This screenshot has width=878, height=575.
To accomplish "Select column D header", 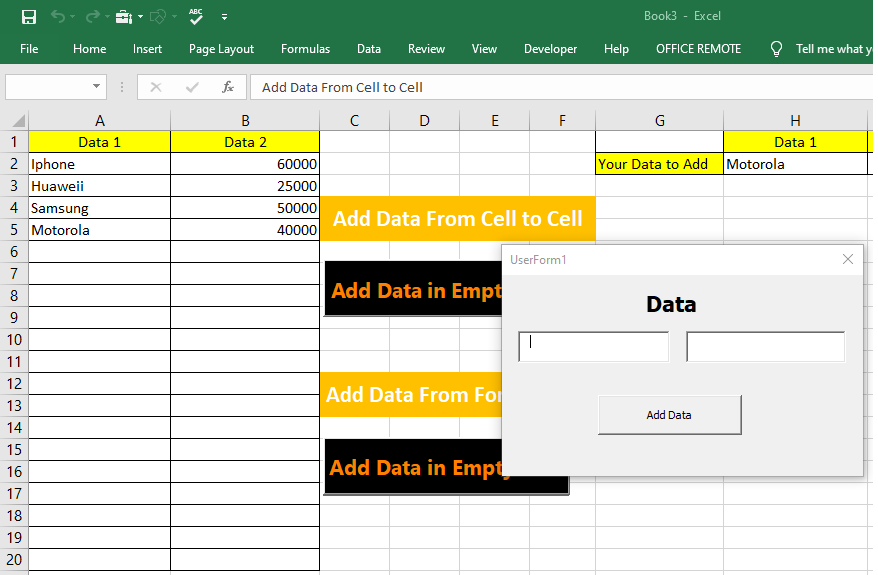I will coord(424,120).
